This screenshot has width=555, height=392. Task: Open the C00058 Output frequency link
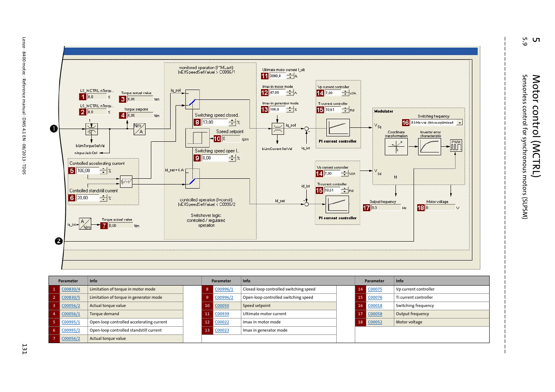pyautogui.click(x=375, y=314)
